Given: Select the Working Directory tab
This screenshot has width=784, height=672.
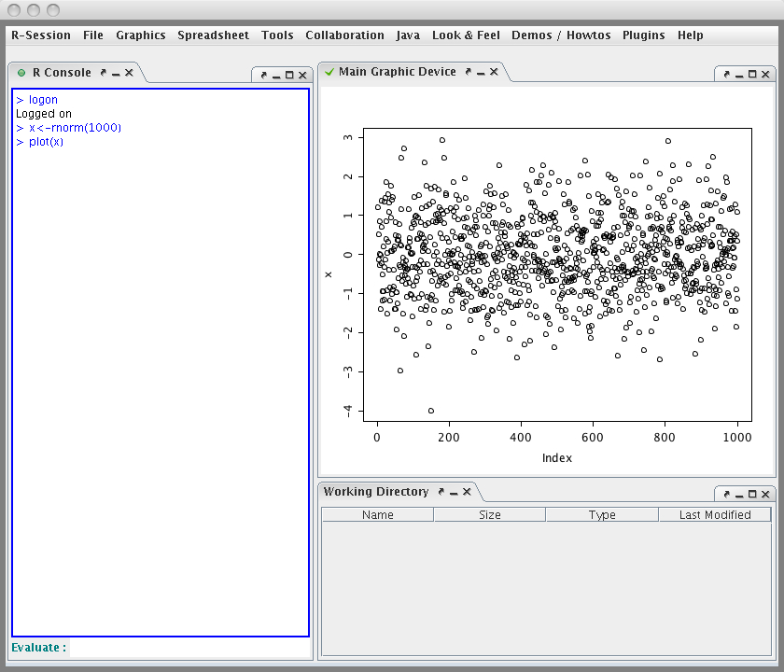Looking at the screenshot, I should click(376, 492).
